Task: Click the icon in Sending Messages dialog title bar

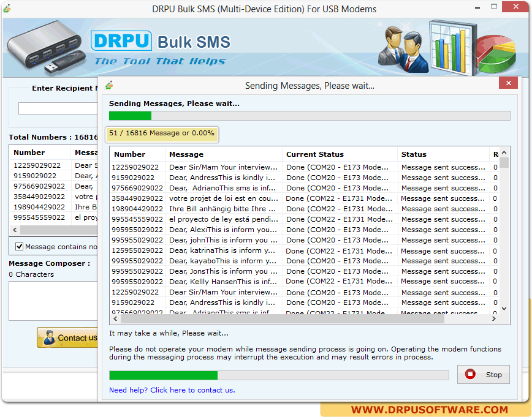Action: 109,85
